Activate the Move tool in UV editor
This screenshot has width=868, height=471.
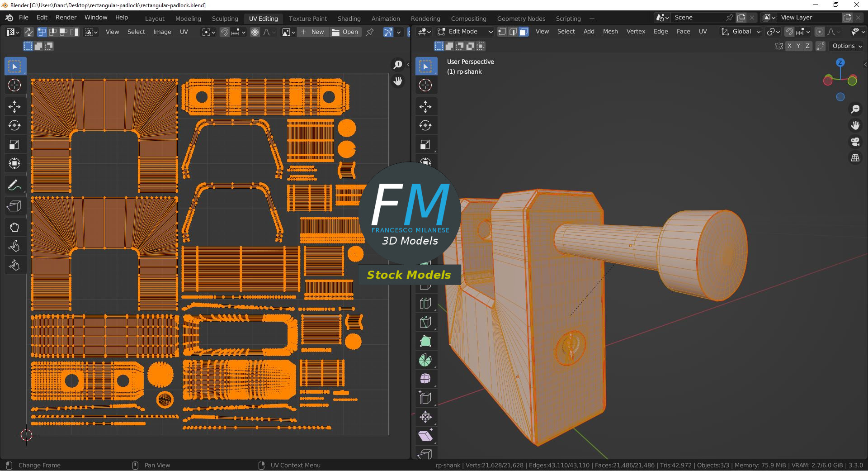point(14,107)
